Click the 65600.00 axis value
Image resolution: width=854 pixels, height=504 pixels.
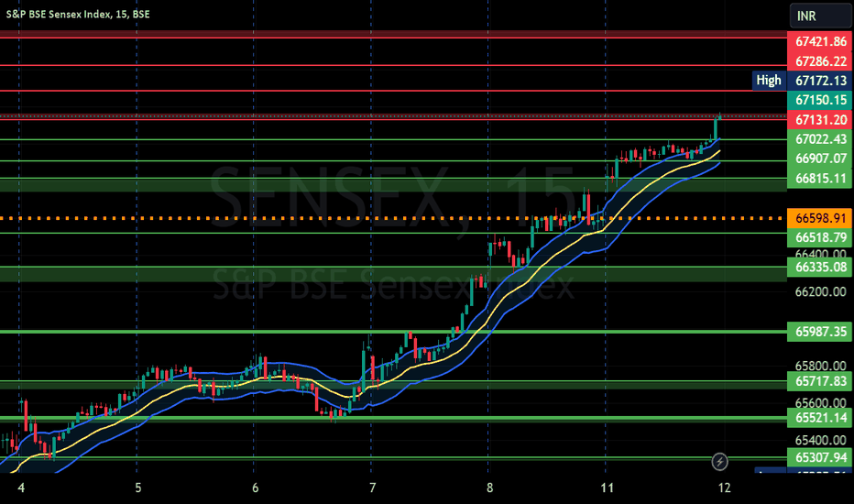point(820,403)
